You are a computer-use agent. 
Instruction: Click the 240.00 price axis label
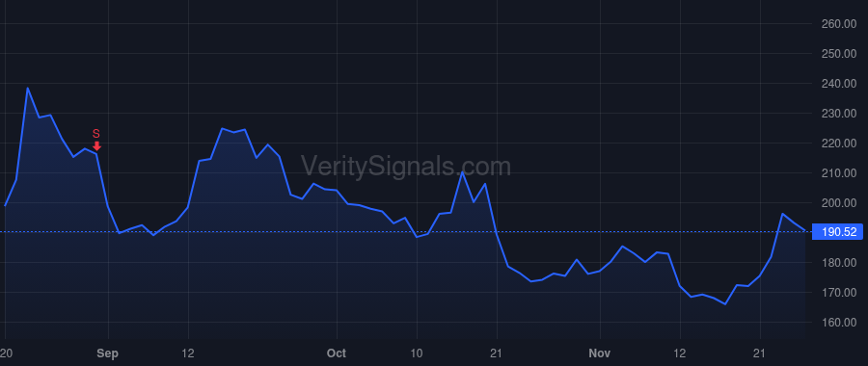839,84
